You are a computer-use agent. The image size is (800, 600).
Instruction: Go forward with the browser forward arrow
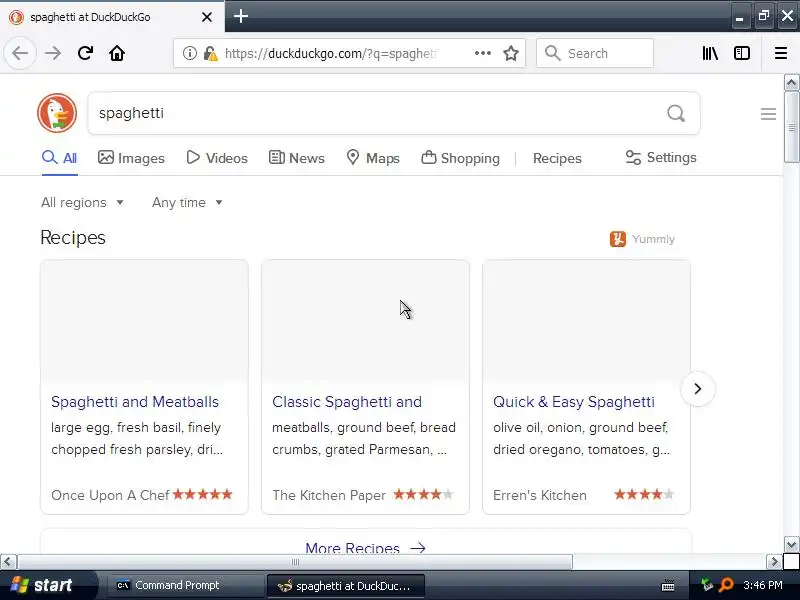pos(53,53)
